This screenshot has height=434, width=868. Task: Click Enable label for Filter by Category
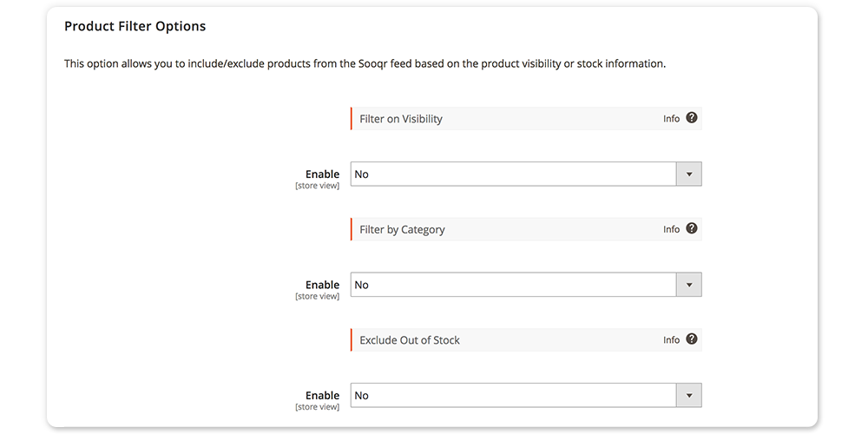(322, 285)
